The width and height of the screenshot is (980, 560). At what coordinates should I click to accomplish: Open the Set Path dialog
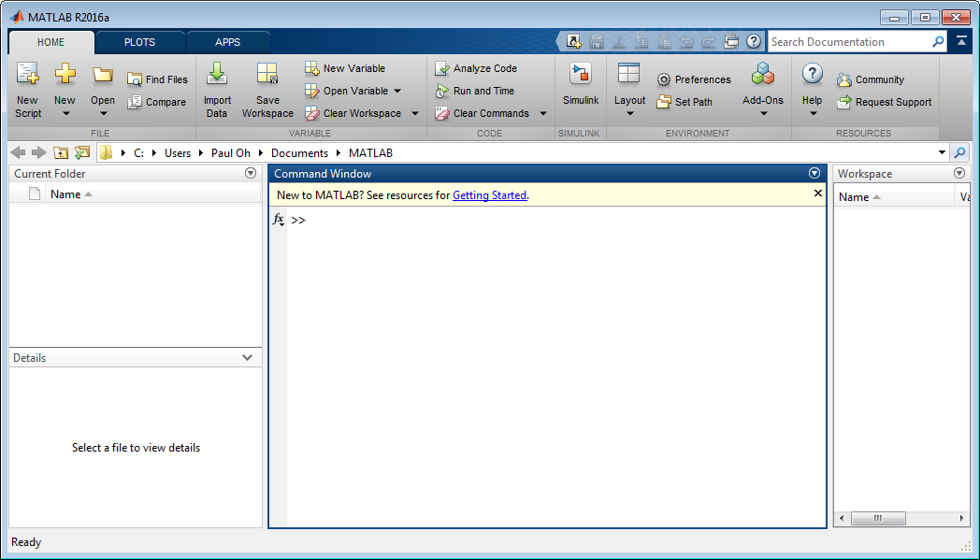coord(685,102)
